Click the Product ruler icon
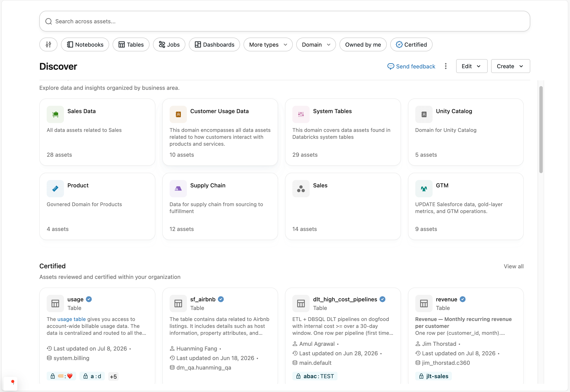The width and height of the screenshot is (570, 392). (55, 189)
